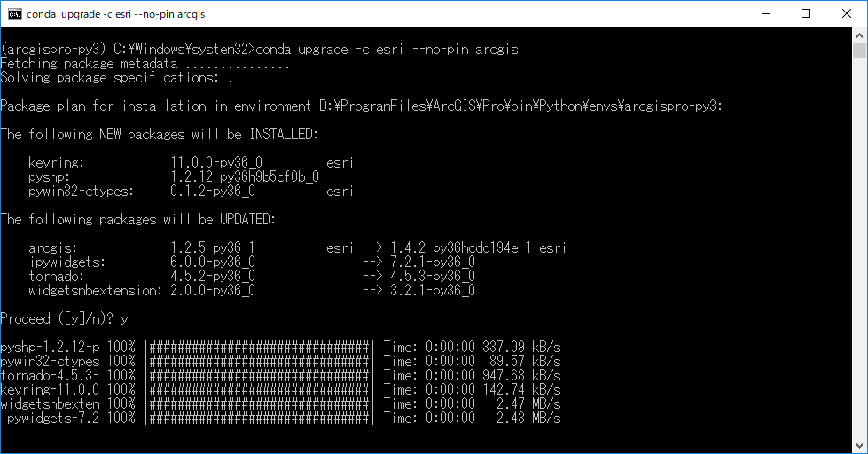
Task: Click the 'Package plan for installation' line
Action: (362, 106)
